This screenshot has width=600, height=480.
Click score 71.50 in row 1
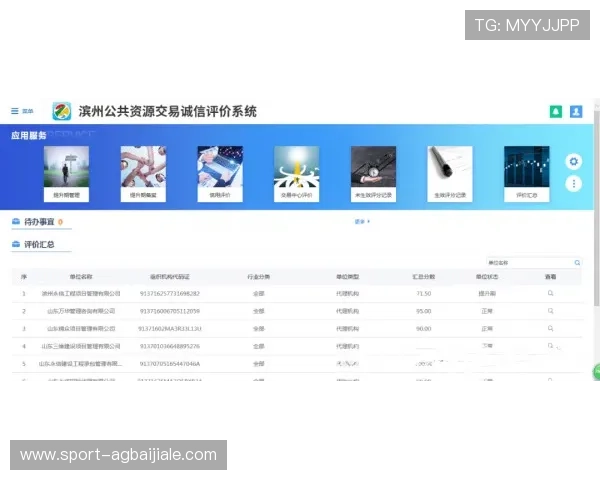[424, 294]
